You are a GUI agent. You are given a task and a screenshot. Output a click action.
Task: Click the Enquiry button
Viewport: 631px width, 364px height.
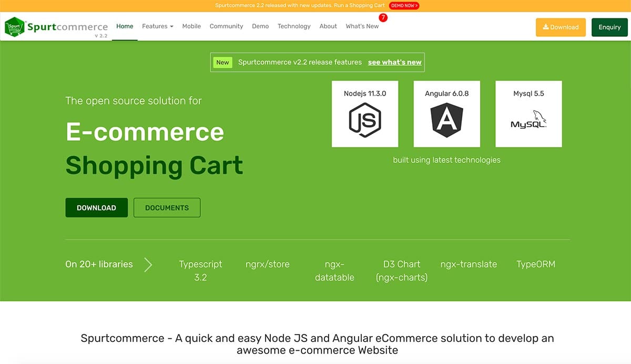pyautogui.click(x=609, y=27)
